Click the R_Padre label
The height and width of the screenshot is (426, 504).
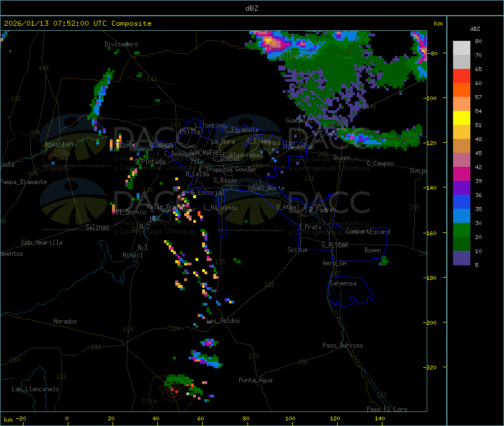pos(321,210)
